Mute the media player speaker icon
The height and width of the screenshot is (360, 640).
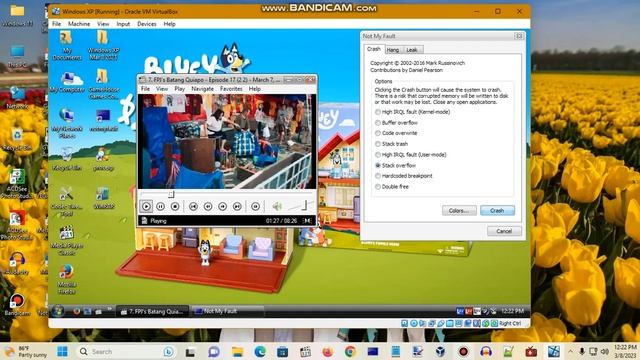pyautogui.click(x=277, y=207)
